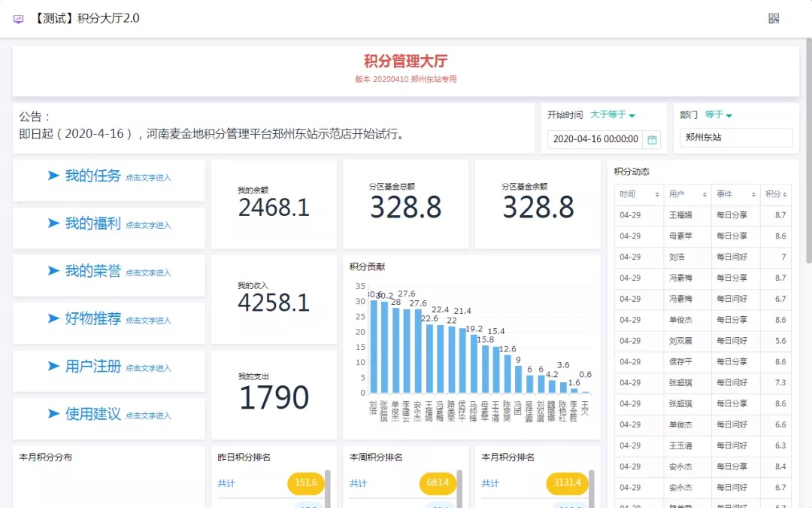Click the main page vertical scrollbar
Viewport: 812px width, 508px height.
[x=808, y=151]
